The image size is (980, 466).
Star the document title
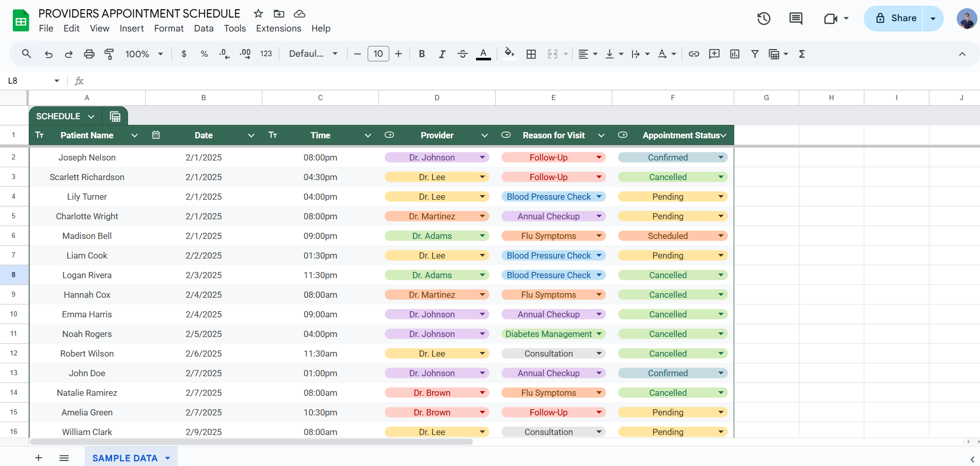point(259,14)
